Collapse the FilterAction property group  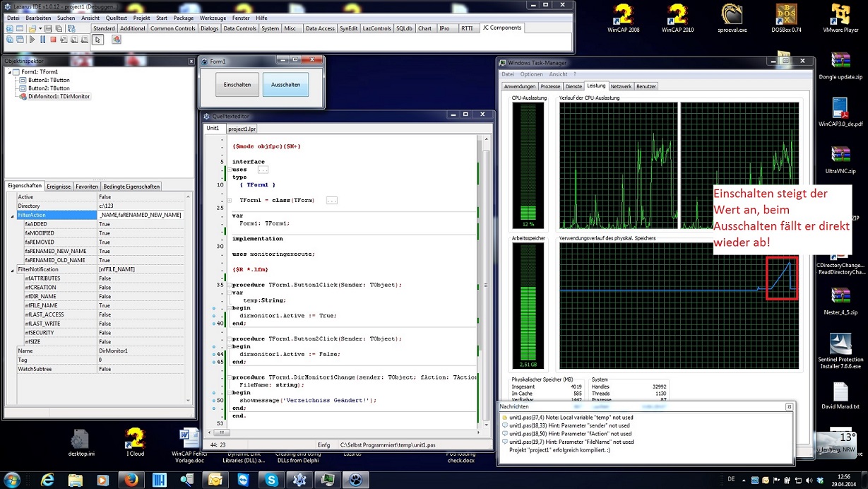coord(12,216)
